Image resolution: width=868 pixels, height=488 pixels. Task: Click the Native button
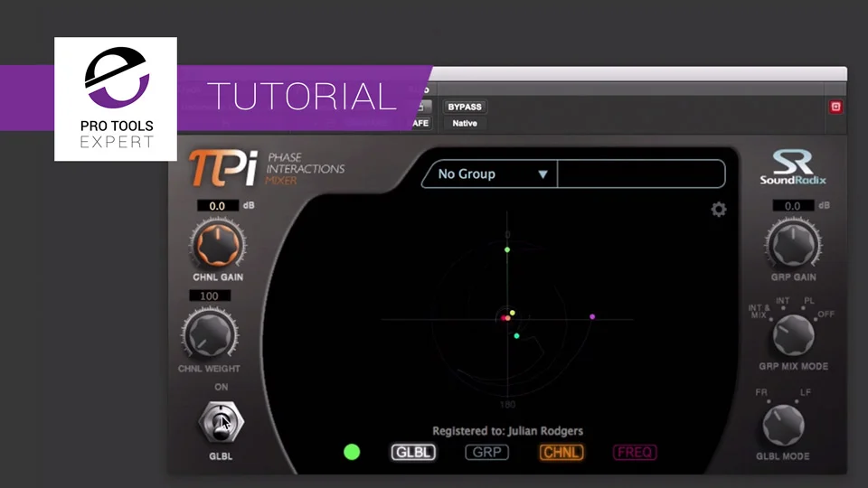click(x=465, y=124)
